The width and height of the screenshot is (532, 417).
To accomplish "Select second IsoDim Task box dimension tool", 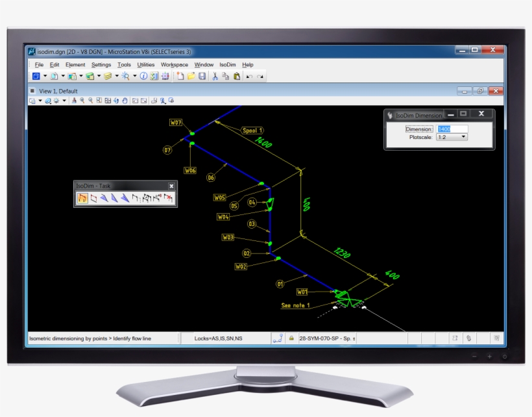I will (x=93, y=198).
